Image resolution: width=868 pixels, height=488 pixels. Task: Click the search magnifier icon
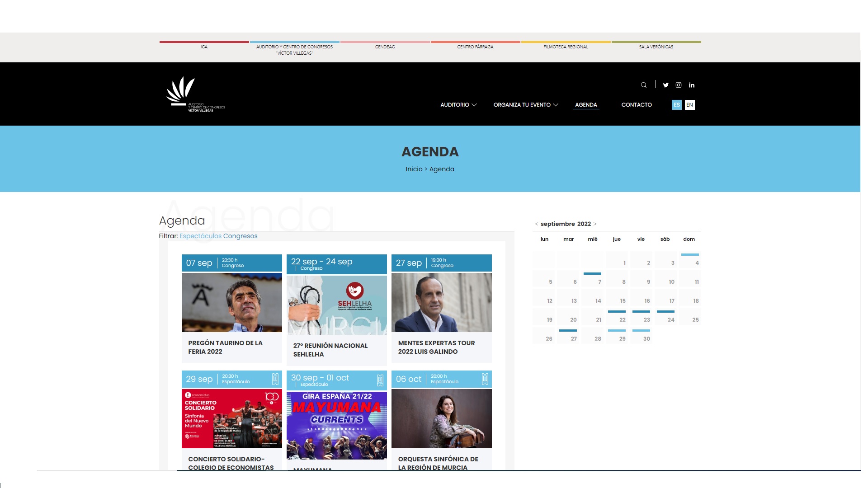pos(643,85)
